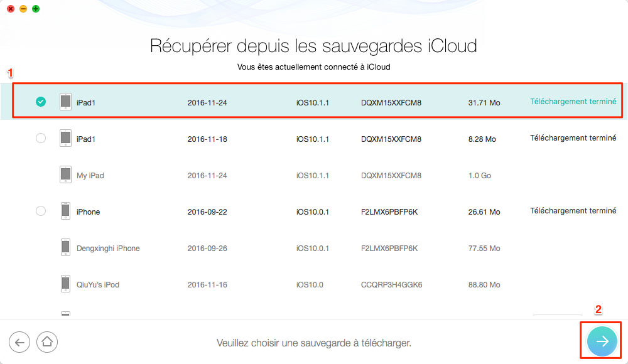
Task: Click the blue next arrow button
Action: (x=602, y=341)
